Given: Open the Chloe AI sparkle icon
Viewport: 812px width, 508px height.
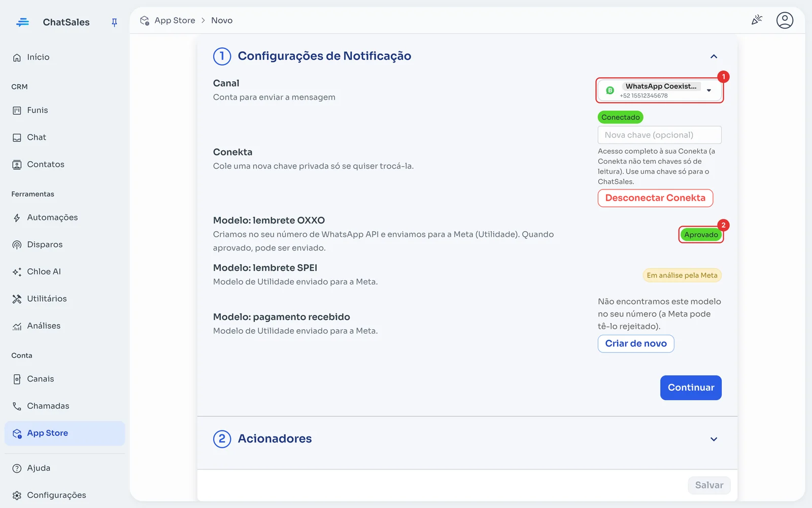Looking at the screenshot, I should coord(17,272).
